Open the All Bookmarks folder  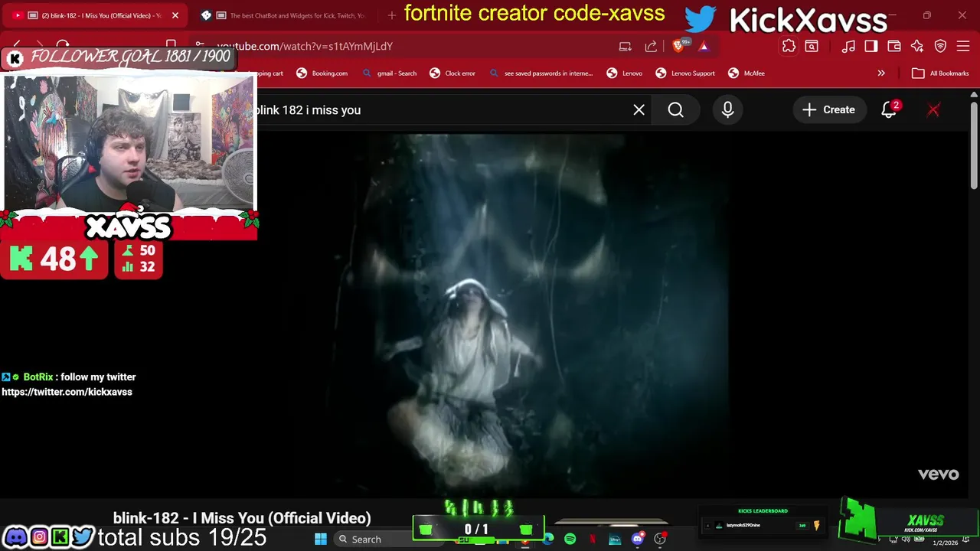pyautogui.click(x=940, y=73)
